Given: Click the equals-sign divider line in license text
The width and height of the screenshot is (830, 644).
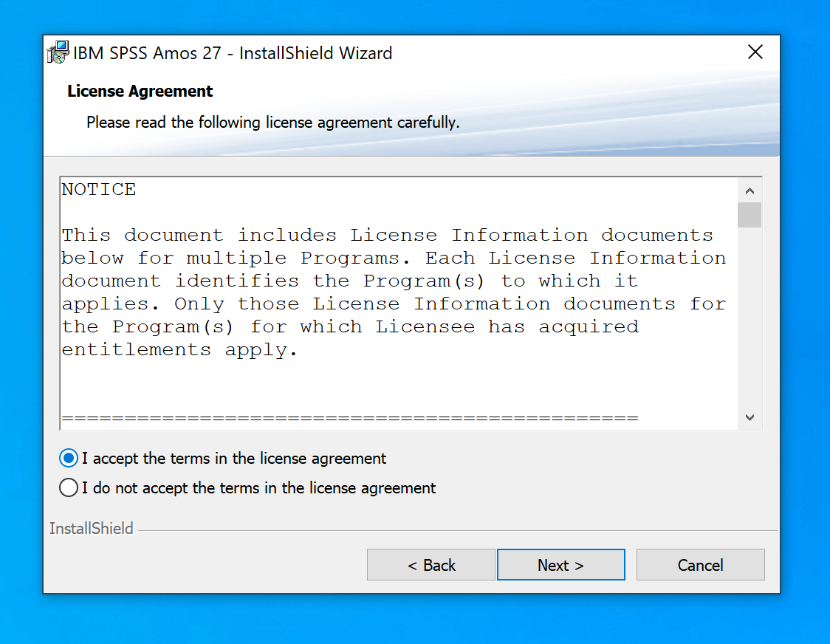Looking at the screenshot, I should click(349, 419).
